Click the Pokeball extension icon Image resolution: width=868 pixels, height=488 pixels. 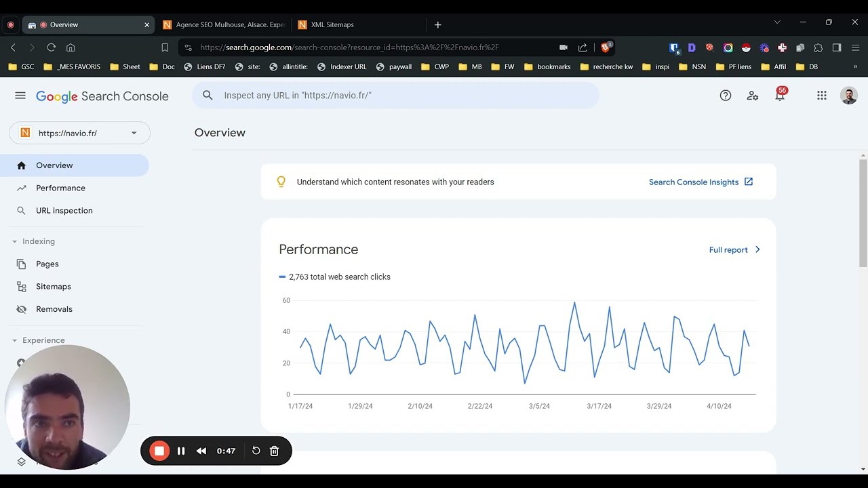coord(746,47)
